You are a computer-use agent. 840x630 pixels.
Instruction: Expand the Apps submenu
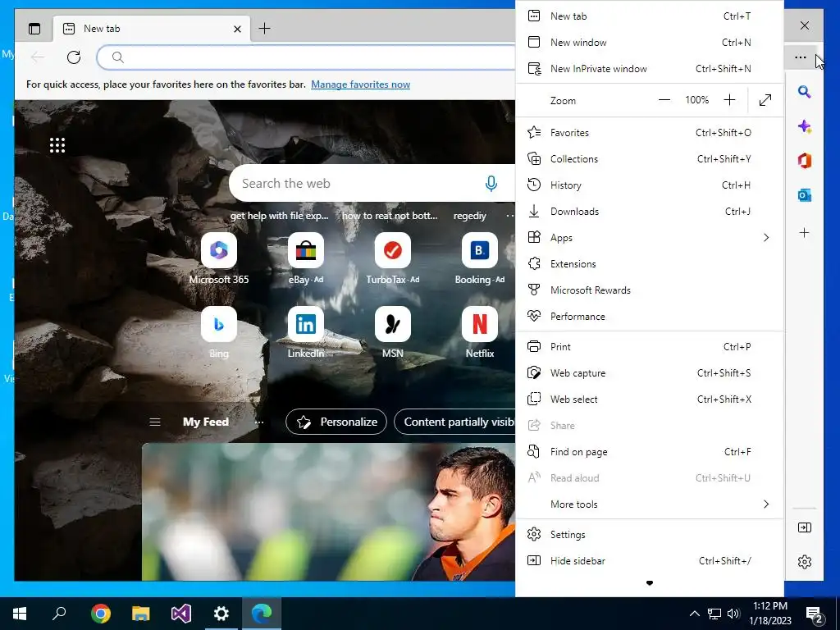click(x=650, y=237)
